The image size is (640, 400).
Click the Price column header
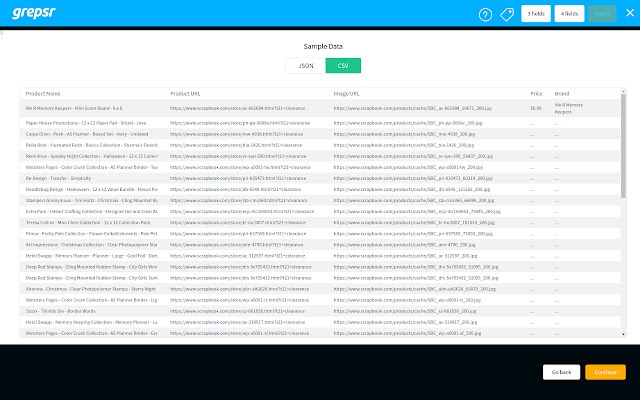pyautogui.click(x=536, y=93)
